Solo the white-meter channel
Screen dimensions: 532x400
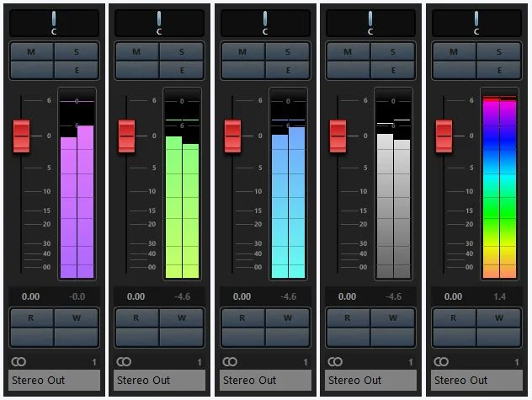(393, 51)
